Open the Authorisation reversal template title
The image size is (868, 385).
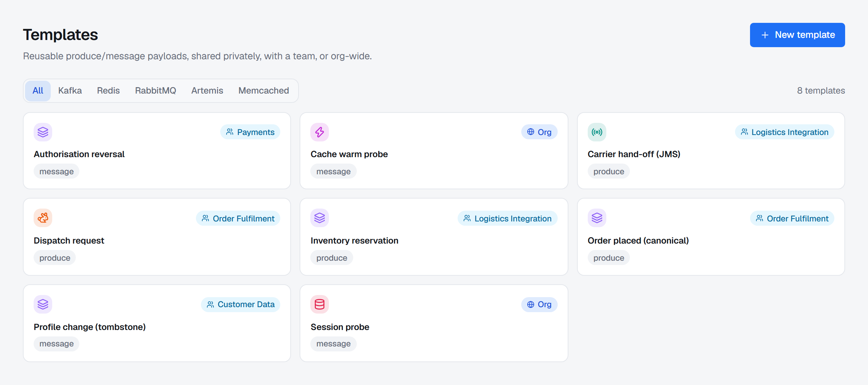79,154
